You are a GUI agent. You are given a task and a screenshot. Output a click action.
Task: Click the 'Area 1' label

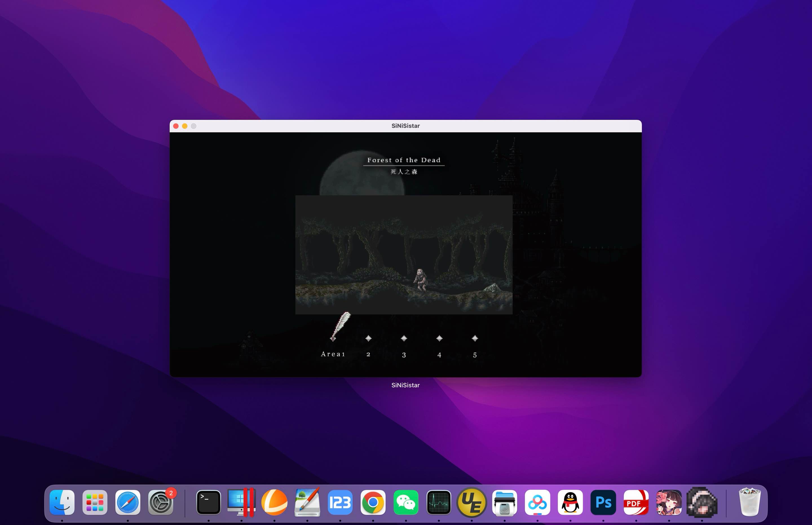click(333, 354)
